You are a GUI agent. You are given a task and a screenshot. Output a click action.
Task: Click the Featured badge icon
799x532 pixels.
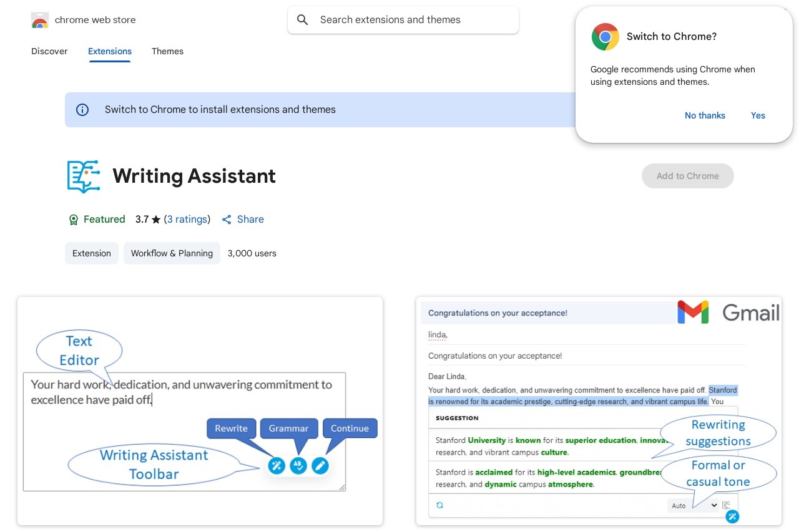click(74, 220)
